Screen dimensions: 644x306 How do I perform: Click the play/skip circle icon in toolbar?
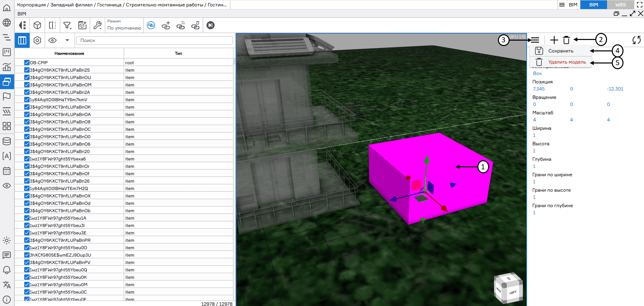[211, 26]
